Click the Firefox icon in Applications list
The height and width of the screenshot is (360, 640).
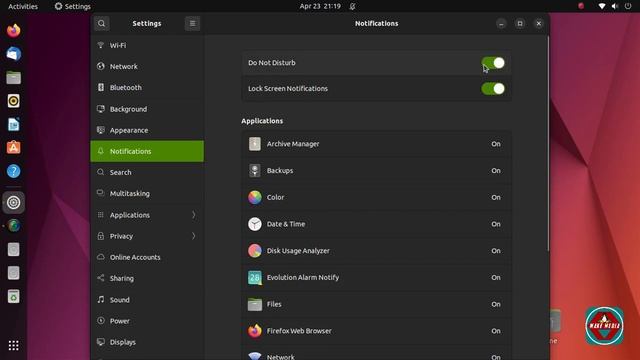point(255,331)
